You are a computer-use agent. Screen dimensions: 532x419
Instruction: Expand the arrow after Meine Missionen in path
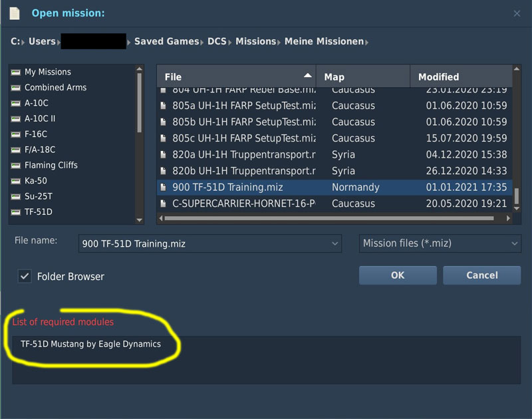[x=367, y=43]
